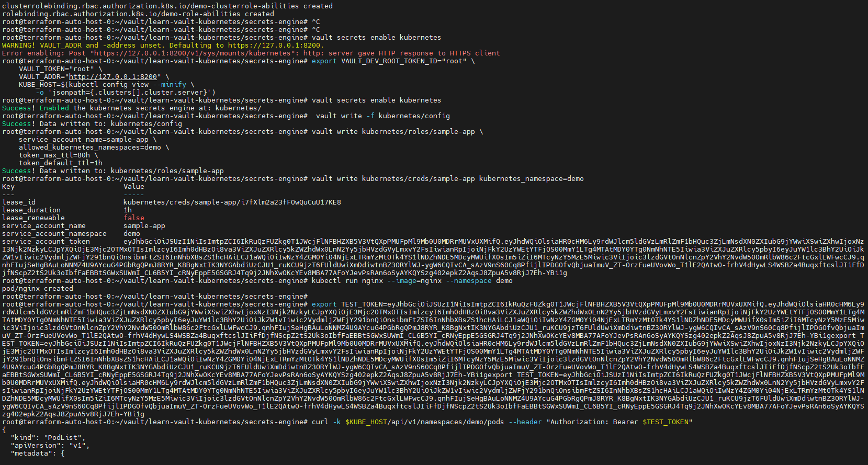Click the '--minify' flag
Viewport: 868px width, 465px height.
[x=170, y=84]
